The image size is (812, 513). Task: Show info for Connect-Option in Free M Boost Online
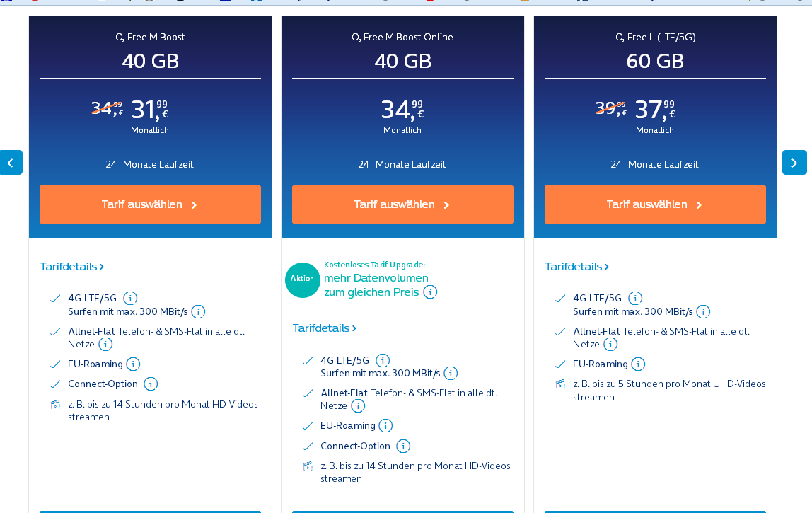pos(403,446)
